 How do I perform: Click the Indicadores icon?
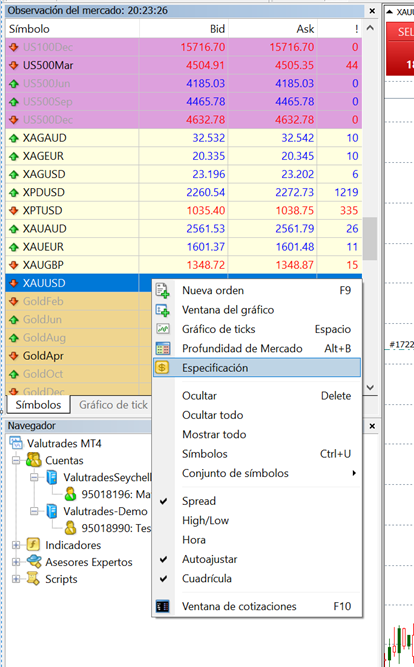pyautogui.click(x=33, y=544)
